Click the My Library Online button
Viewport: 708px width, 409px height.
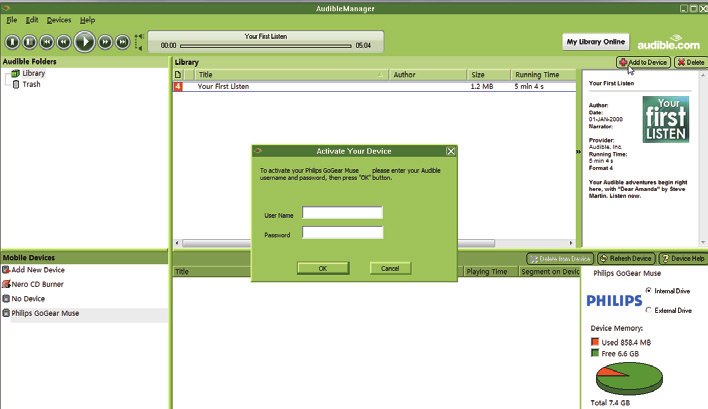point(596,42)
